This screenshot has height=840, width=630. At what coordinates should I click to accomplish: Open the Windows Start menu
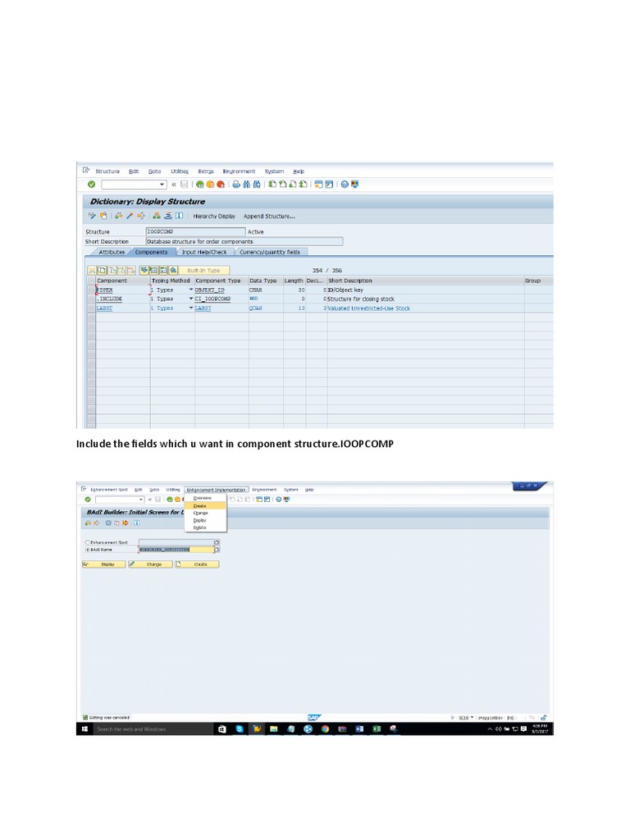[84, 729]
